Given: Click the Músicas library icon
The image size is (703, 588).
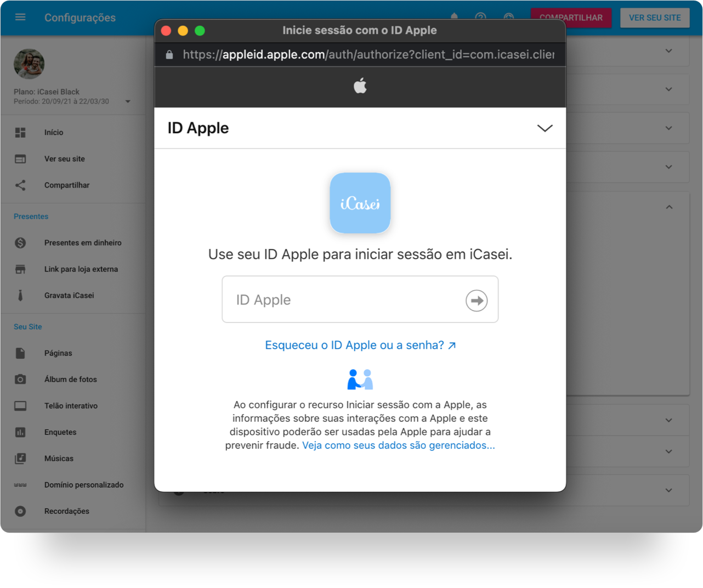Looking at the screenshot, I should [20, 459].
